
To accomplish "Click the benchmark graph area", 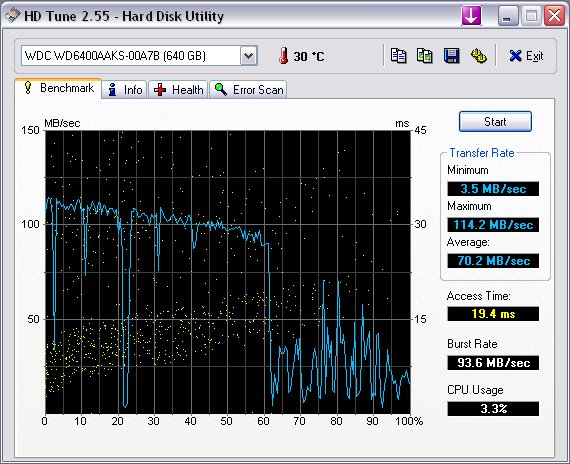I will point(228,272).
